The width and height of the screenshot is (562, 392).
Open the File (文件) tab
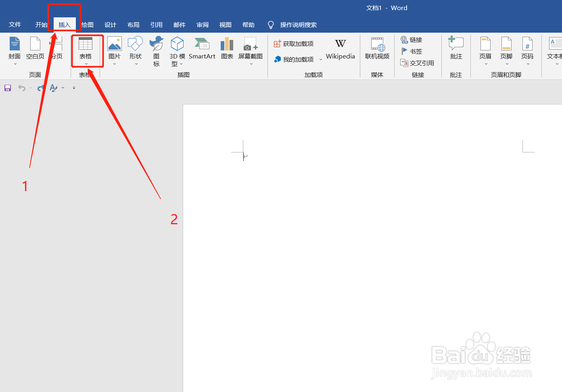pos(15,25)
